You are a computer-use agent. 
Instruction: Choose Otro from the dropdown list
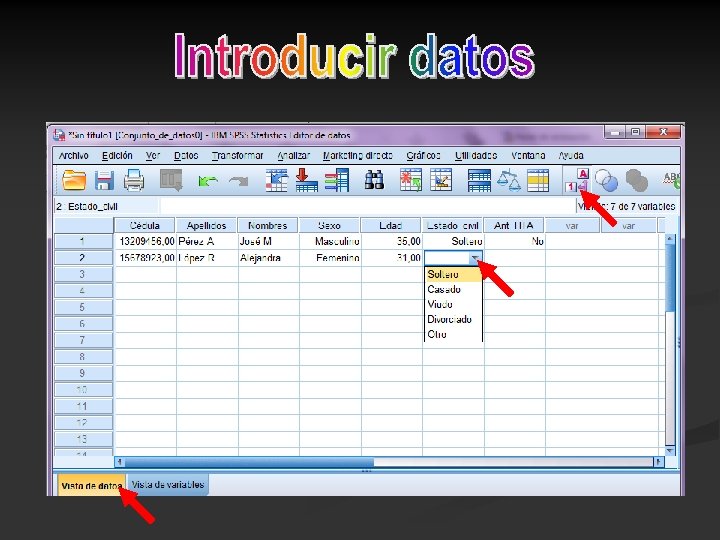(x=454, y=334)
